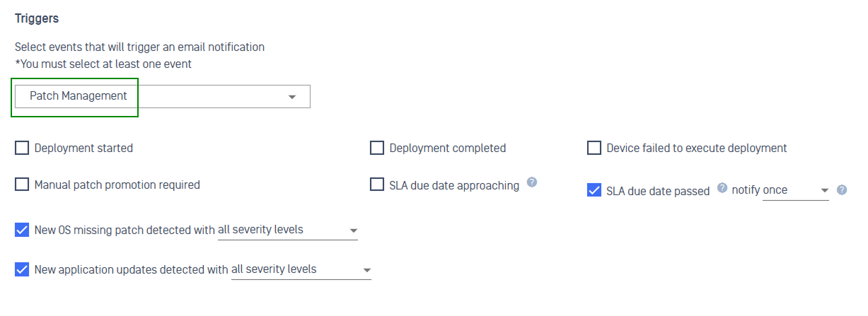
Task: Click help icon beside SLA due date approaching
Action: (532, 182)
